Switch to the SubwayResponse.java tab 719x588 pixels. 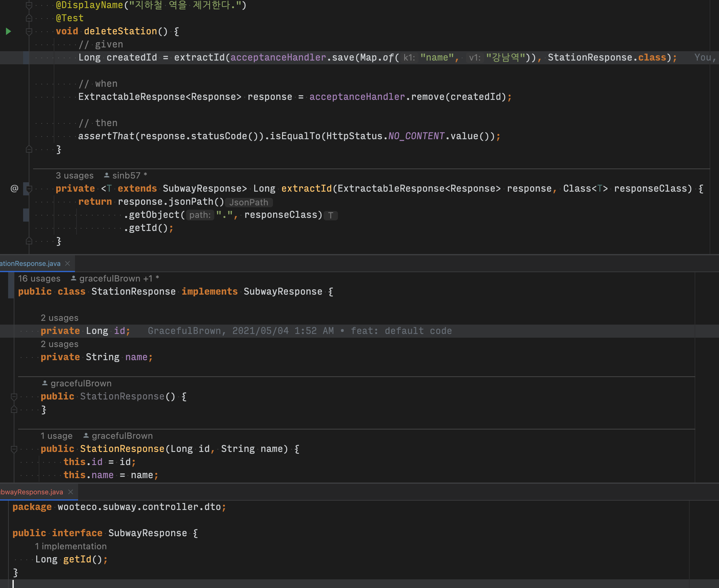[31, 492]
